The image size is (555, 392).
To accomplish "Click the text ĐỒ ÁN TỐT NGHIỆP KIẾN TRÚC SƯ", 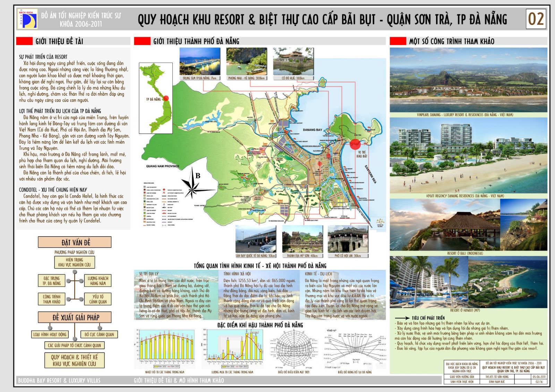I will [x=81, y=16].
